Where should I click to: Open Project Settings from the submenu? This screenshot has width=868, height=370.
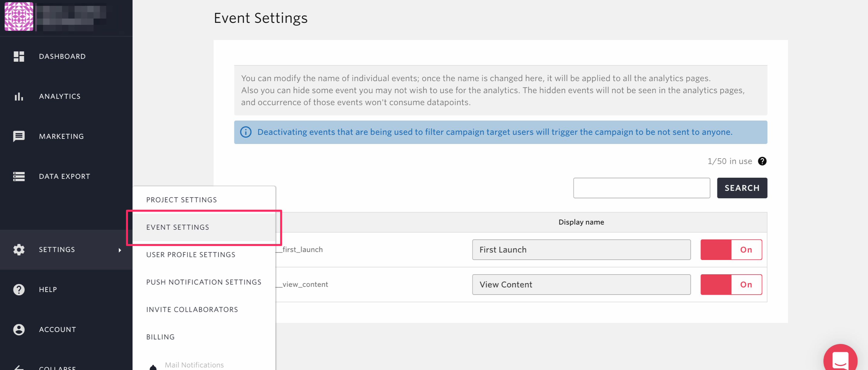[181, 200]
